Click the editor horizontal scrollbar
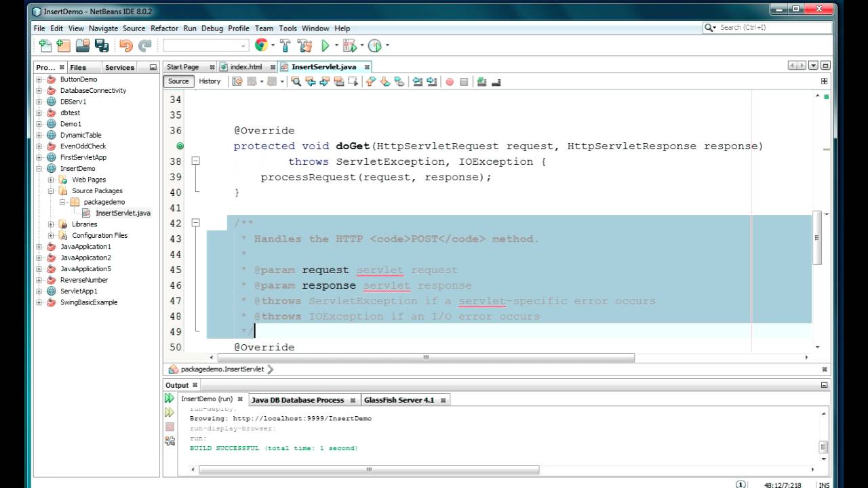This screenshot has height=488, width=868. tap(426, 357)
